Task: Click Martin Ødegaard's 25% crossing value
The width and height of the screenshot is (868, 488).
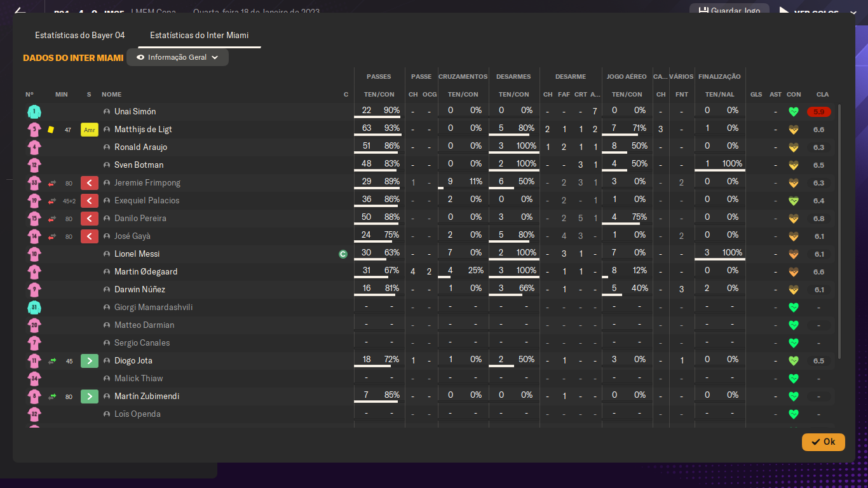Action: click(476, 271)
